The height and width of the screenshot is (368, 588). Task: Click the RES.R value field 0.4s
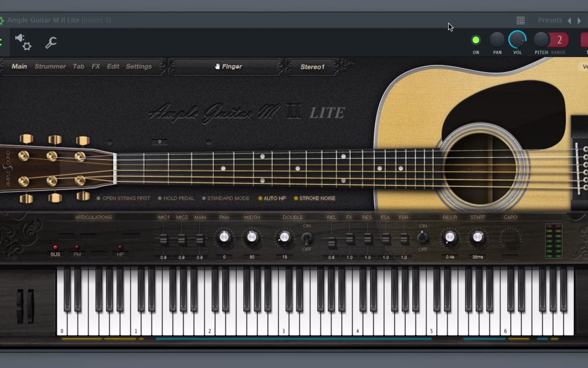[450, 257]
